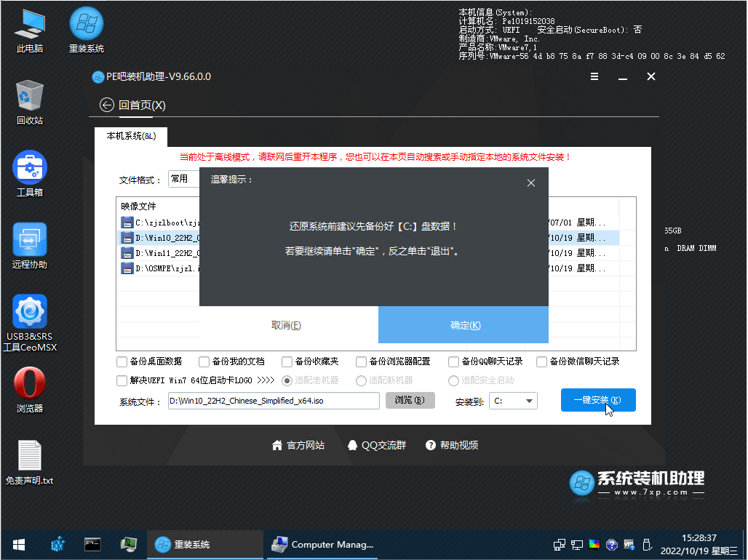This screenshot has width=748, height=560.
Task: Tick the 备份收藏夹 checkbox
Action: pyautogui.click(x=287, y=361)
